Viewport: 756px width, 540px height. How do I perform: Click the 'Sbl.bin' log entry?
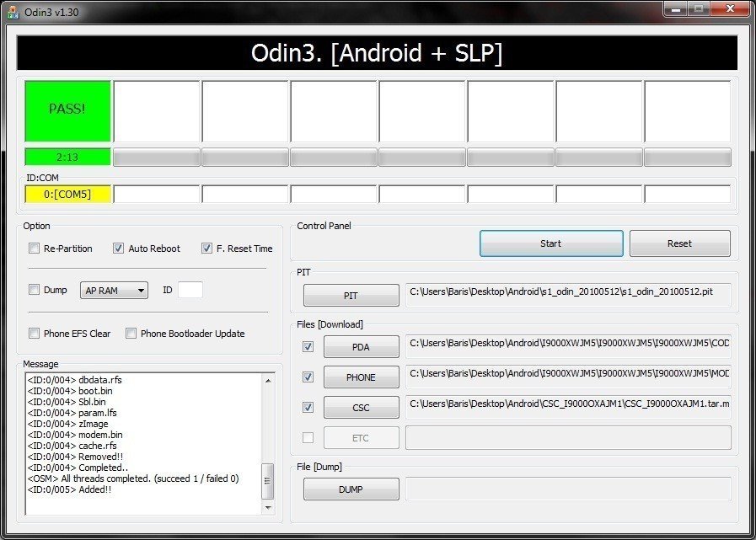point(67,402)
